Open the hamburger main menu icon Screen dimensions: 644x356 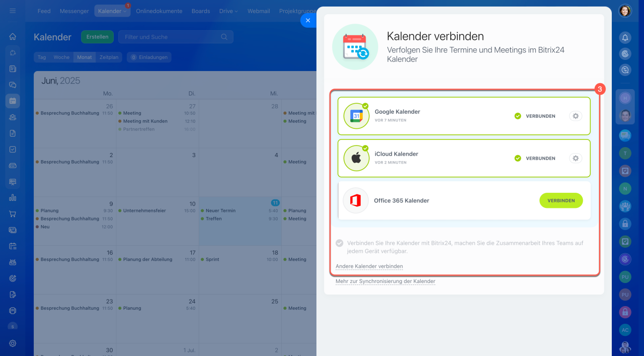[x=13, y=11]
